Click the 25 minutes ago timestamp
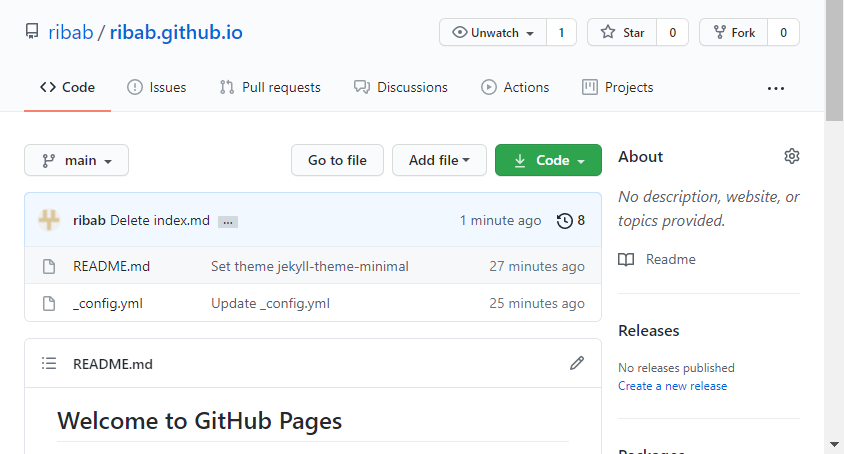 point(537,303)
